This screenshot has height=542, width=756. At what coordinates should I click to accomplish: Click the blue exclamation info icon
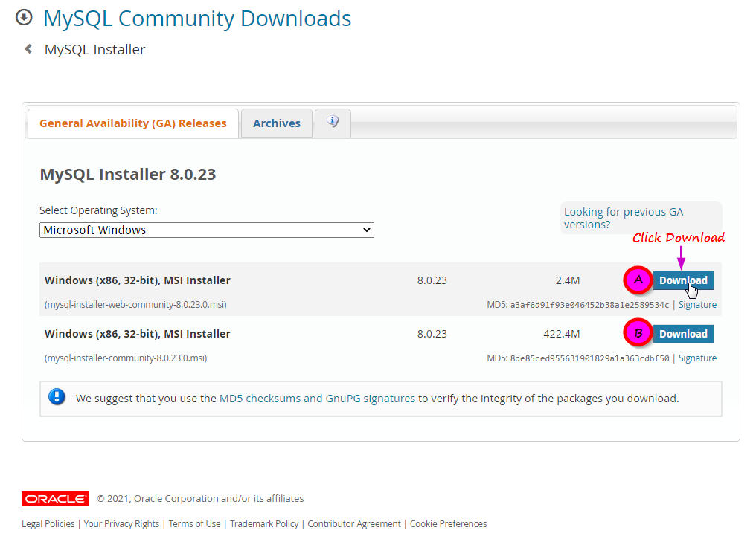coord(57,397)
